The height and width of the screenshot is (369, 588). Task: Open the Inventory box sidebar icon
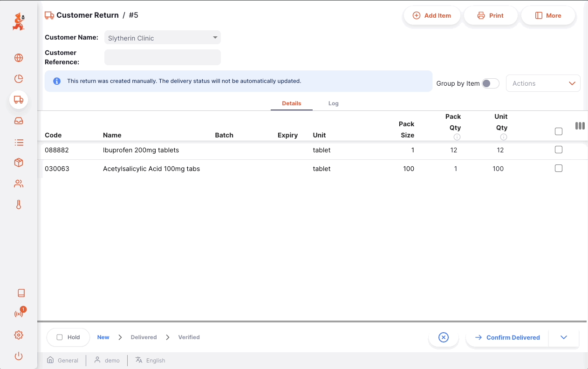click(x=19, y=163)
